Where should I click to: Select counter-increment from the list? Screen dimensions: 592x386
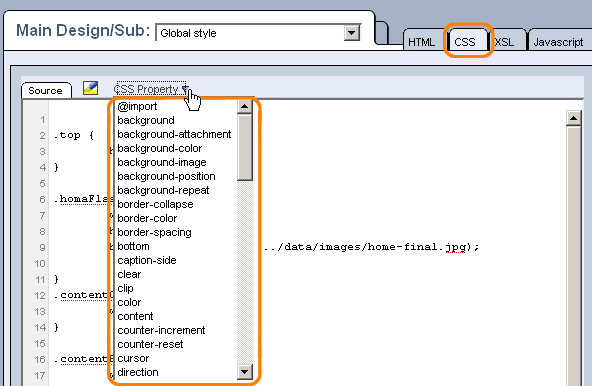(161, 330)
